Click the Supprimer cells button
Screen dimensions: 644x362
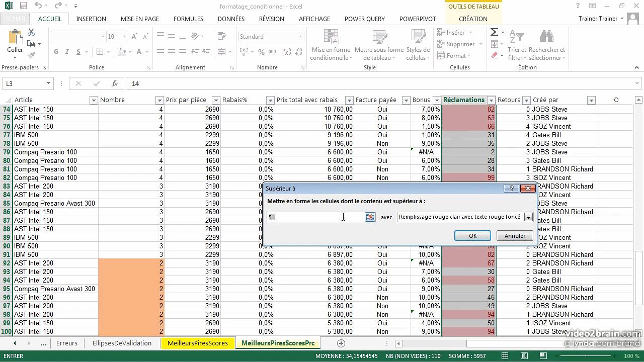tap(460, 44)
